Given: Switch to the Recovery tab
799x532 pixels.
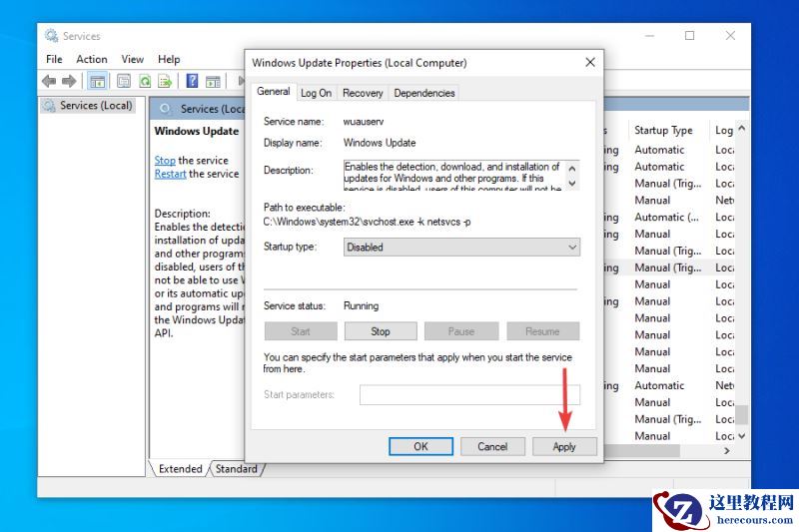Looking at the screenshot, I should [x=363, y=93].
